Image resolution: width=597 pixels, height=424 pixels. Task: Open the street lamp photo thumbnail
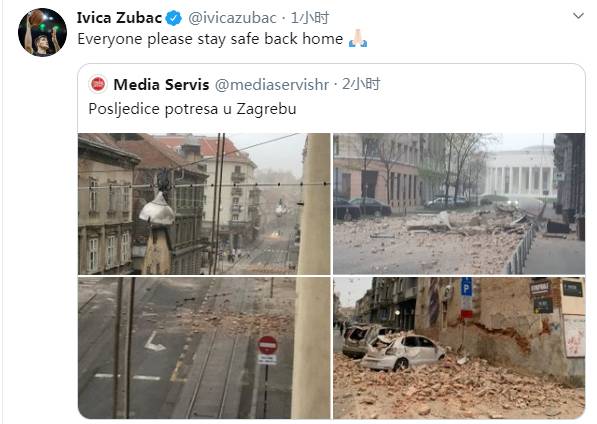204,204
